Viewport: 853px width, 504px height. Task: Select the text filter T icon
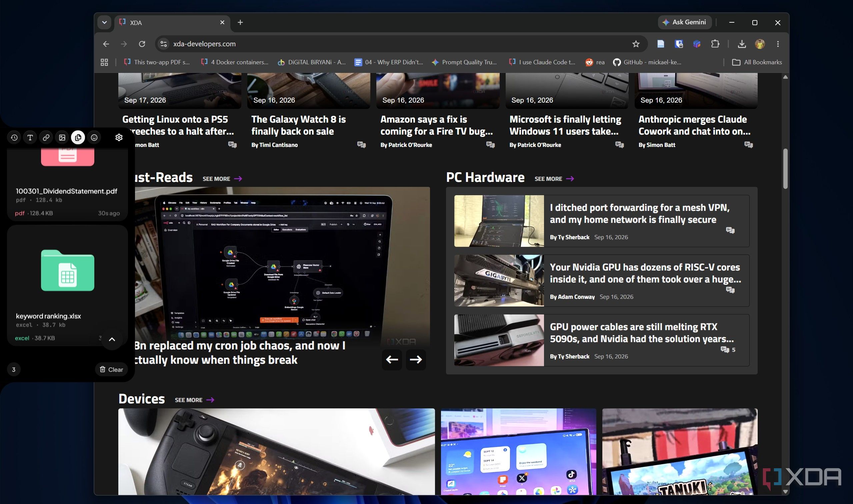click(30, 138)
